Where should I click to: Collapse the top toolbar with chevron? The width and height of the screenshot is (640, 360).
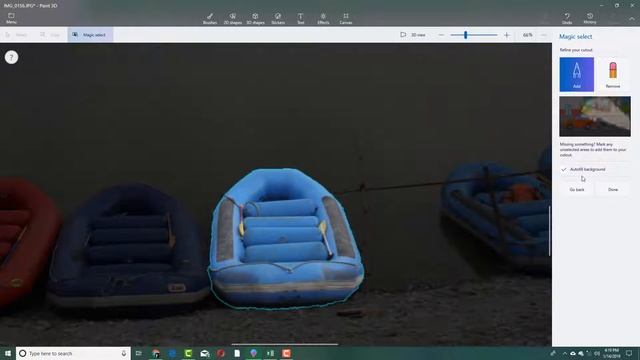coord(631,19)
